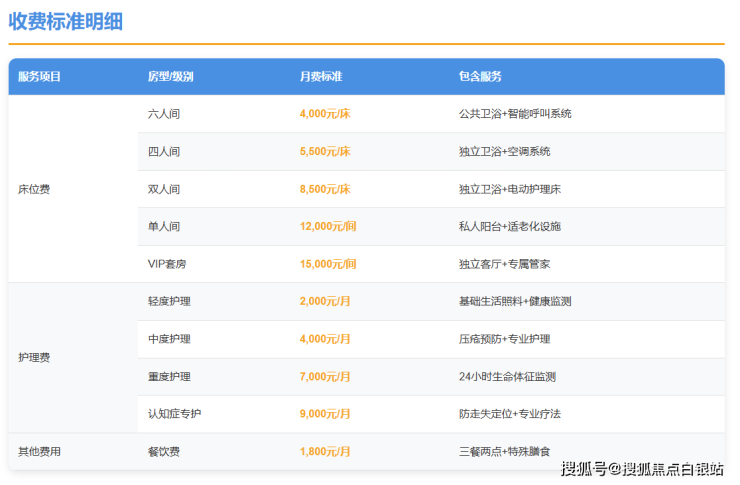Viewport: 740px width, 485px height.
Task: Select the 其他费用 category cell
Action: click(x=40, y=452)
